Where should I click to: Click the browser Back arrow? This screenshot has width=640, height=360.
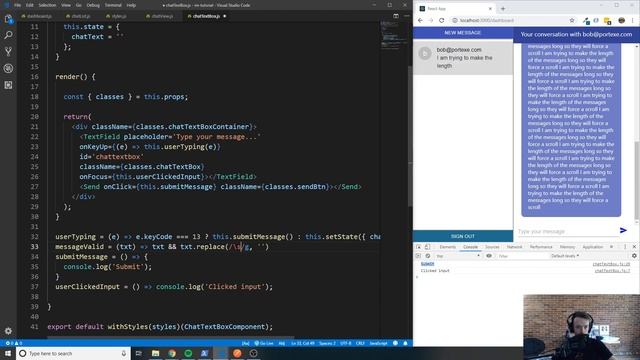[x=420, y=20]
